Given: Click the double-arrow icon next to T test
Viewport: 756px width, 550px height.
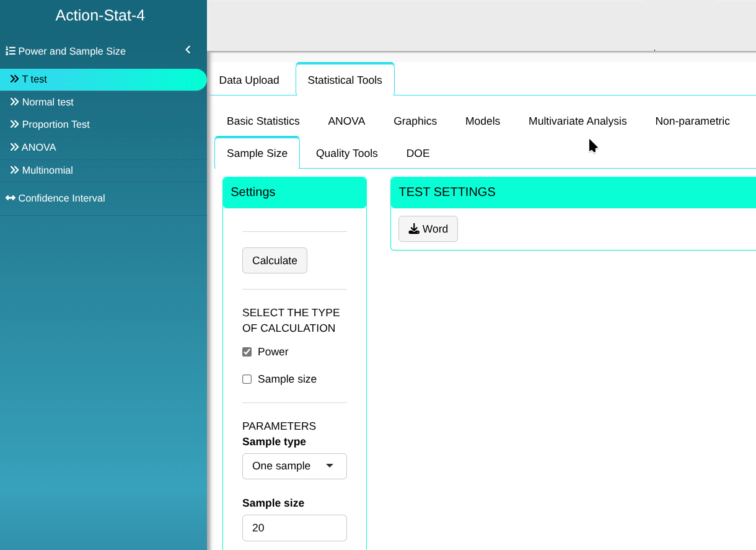Looking at the screenshot, I should pyautogui.click(x=14, y=79).
